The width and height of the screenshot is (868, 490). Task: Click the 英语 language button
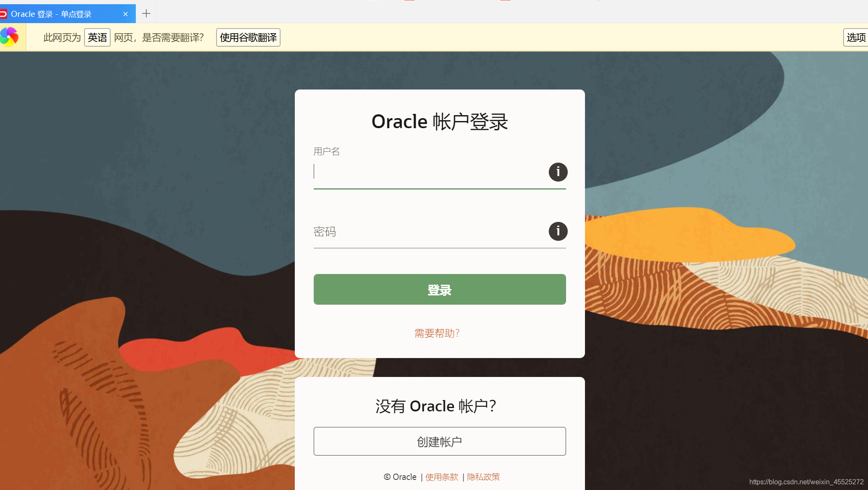[x=97, y=37]
